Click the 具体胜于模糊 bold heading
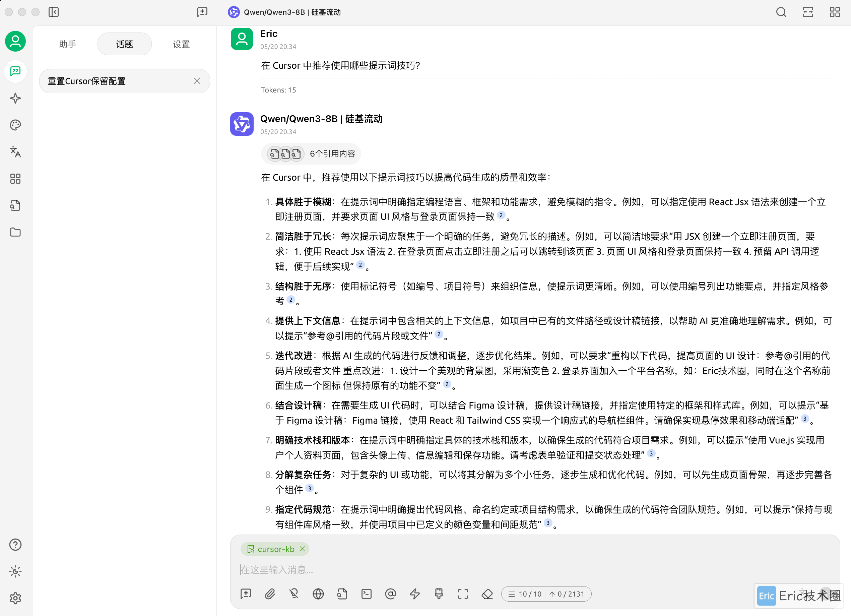The height and width of the screenshot is (616, 851). [x=303, y=202]
